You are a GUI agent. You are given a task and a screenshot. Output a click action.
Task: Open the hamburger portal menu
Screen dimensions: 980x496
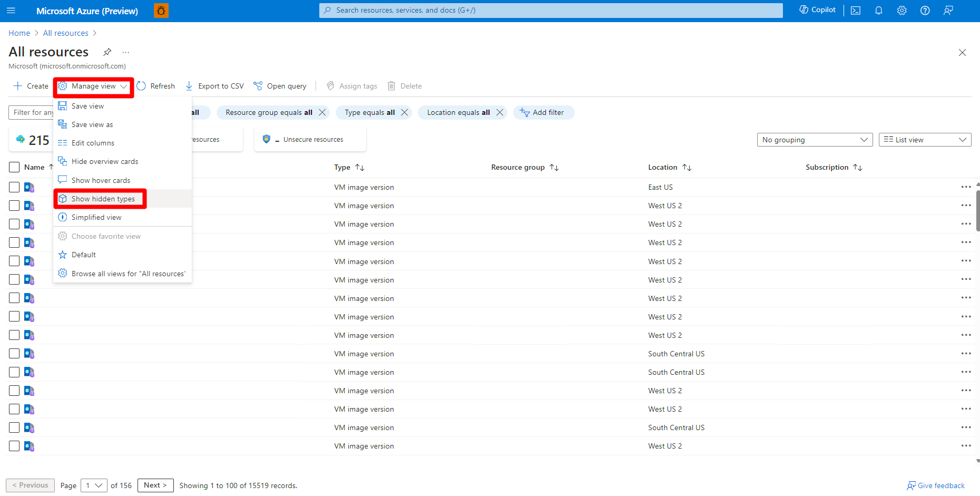pos(11,11)
